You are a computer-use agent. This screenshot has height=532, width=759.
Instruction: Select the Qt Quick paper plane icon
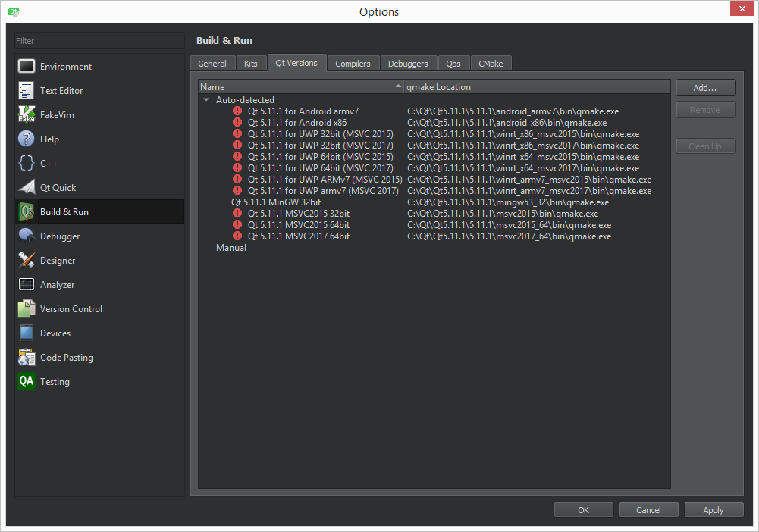pos(27,188)
